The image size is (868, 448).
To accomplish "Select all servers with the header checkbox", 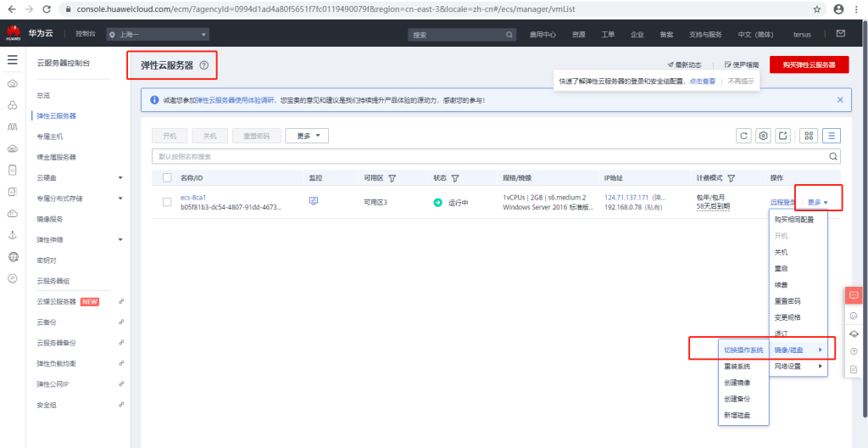I will [x=167, y=178].
